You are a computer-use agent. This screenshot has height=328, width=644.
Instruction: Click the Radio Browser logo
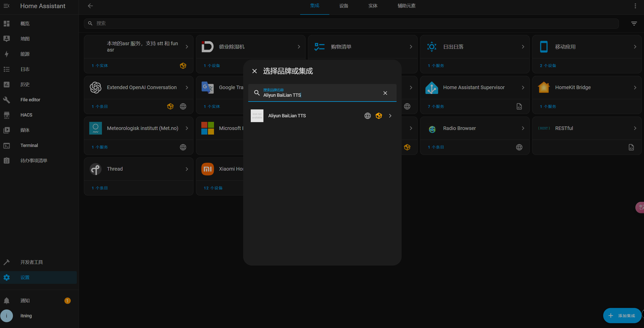pos(432,129)
